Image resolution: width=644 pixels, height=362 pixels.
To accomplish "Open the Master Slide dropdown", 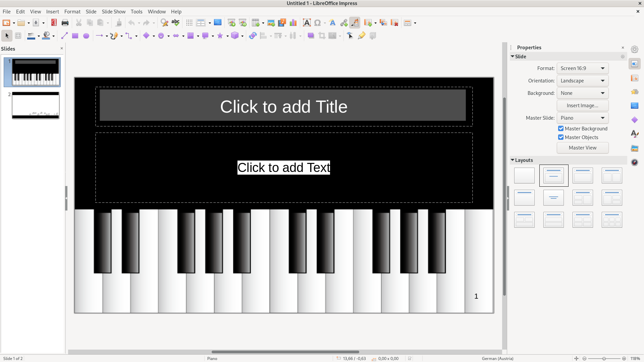I will pyautogui.click(x=582, y=118).
